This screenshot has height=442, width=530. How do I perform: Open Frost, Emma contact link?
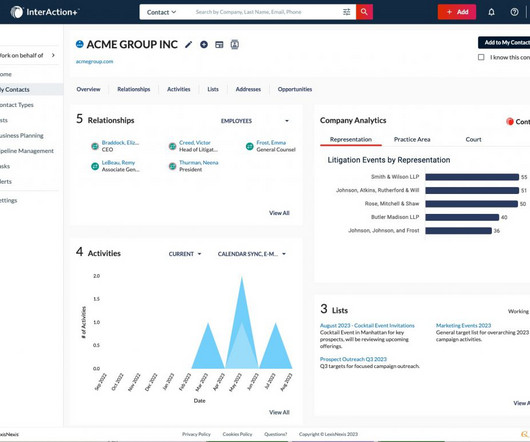point(271,143)
